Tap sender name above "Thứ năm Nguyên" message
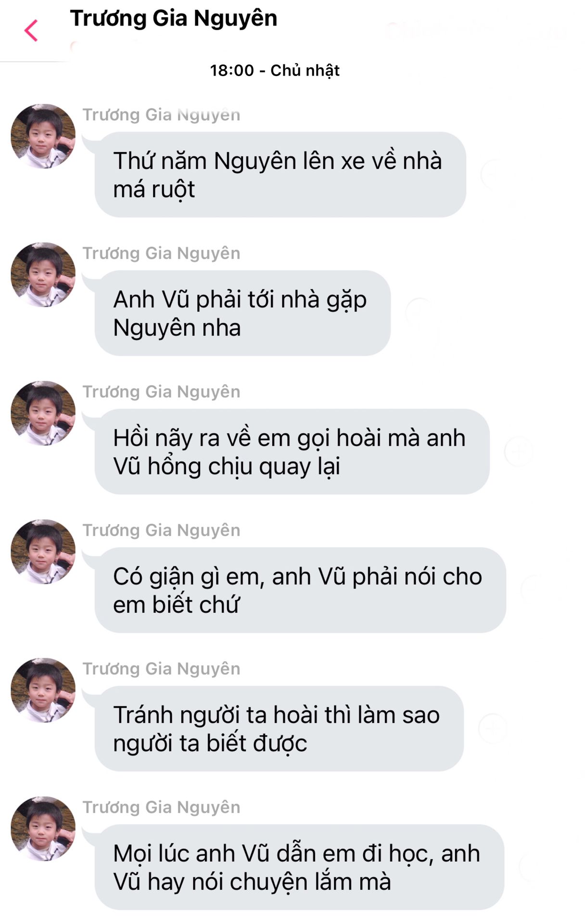Viewport: 585px width, 924px height. tap(161, 115)
